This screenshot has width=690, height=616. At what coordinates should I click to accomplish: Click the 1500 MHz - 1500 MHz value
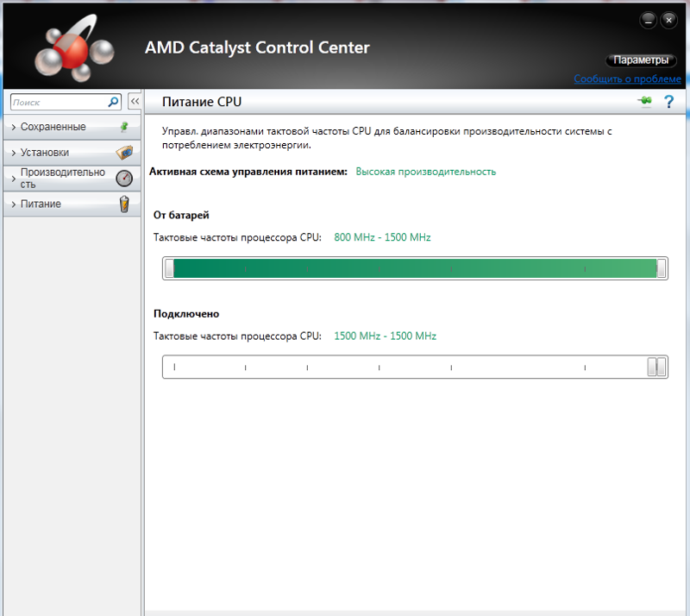[385, 336]
